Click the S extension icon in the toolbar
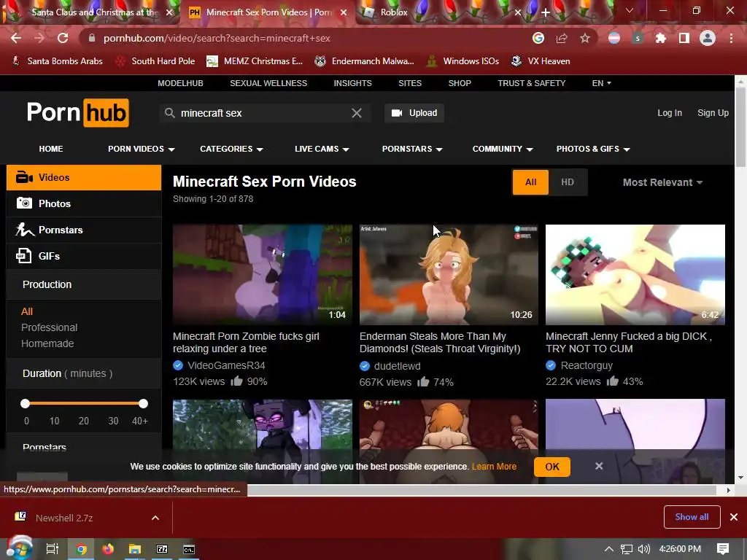The height and width of the screenshot is (560, 747). 638,38
